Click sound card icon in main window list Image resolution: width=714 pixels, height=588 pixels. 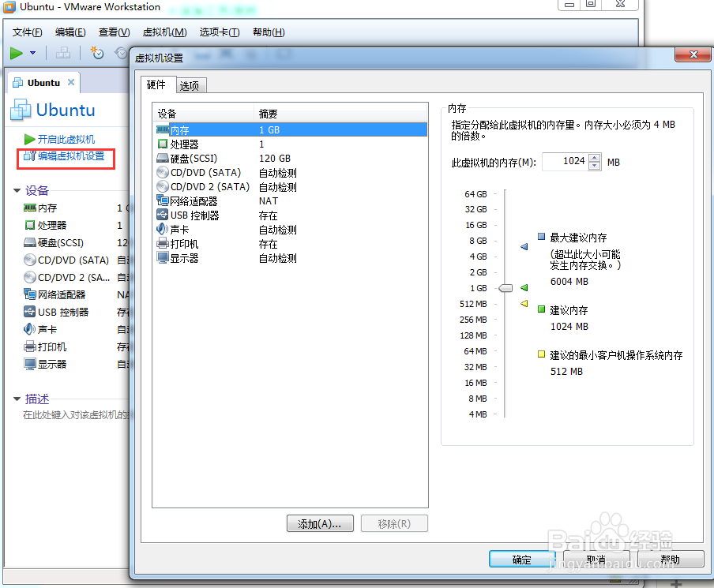(29, 329)
